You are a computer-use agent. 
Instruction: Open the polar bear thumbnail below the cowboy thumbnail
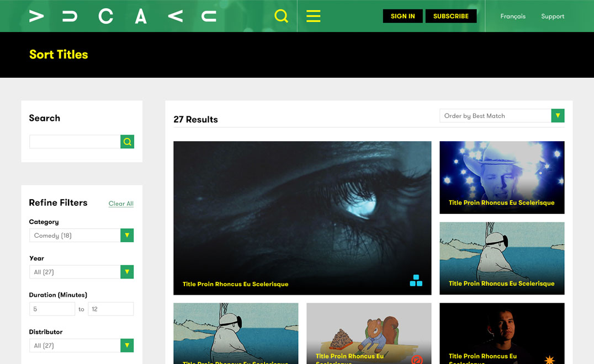pyautogui.click(x=502, y=259)
